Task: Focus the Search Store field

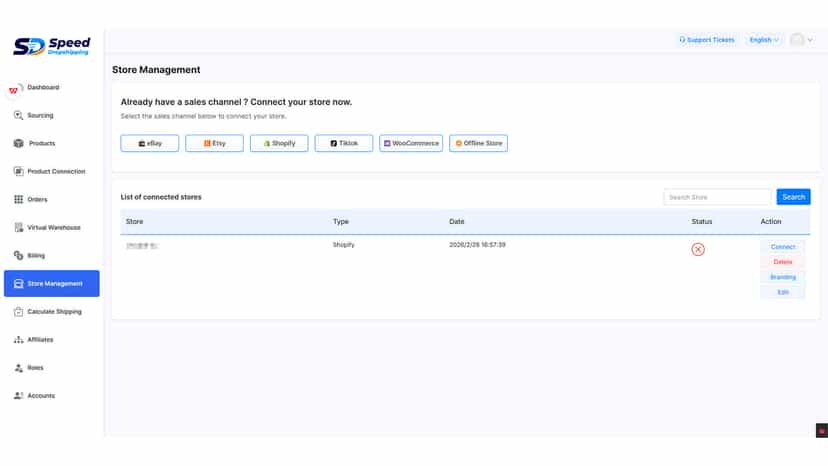Action: (x=717, y=197)
